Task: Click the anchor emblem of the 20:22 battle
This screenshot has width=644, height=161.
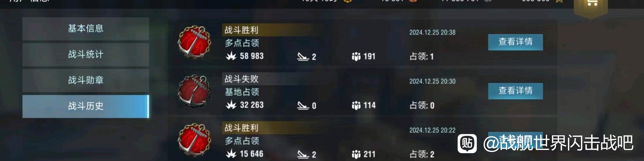Action: (x=194, y=140)
